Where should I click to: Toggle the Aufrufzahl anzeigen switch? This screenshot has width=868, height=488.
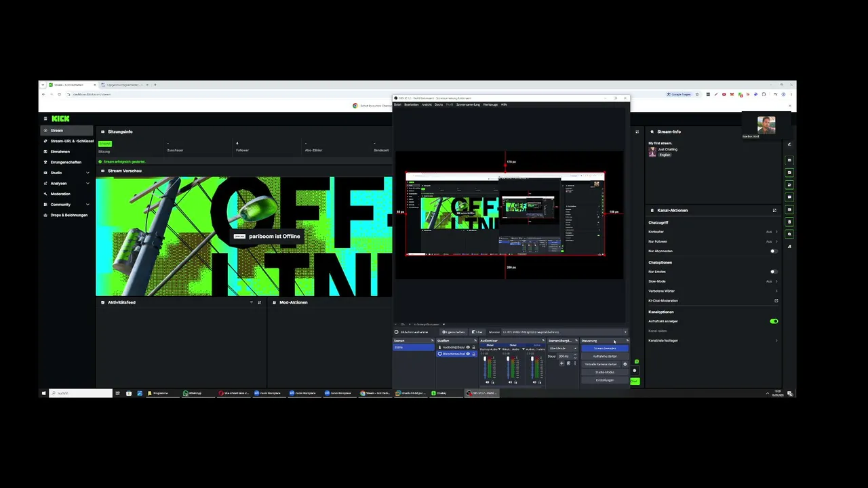pyautogui.click(x=774, y=321)
